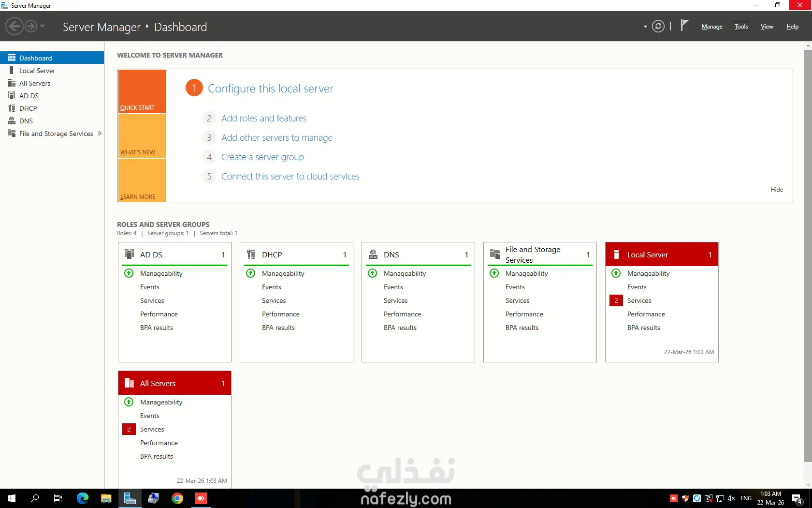Click the Local Server tile header icon
The image size is (812, 508).
(616, 254)
